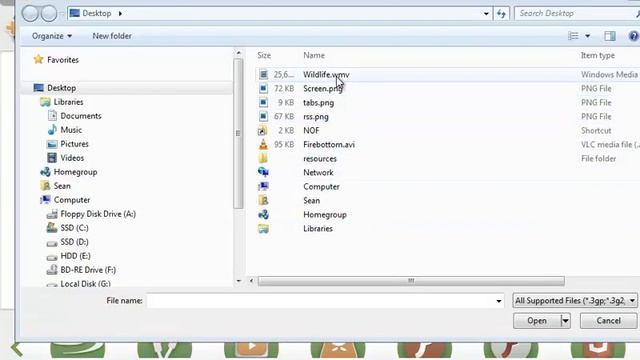The image size is (640, 360).
Task: Open the Open button split arrow
Action: coord(566,321)
